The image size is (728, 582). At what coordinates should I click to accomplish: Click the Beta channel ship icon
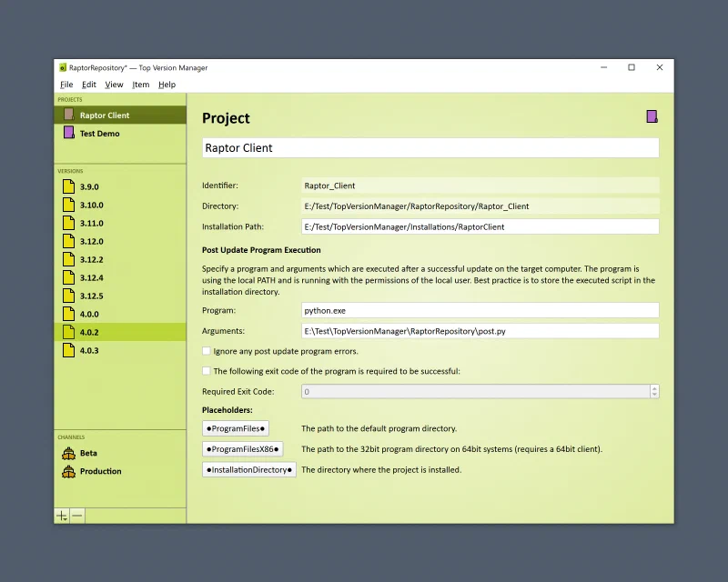click(69, 453)
